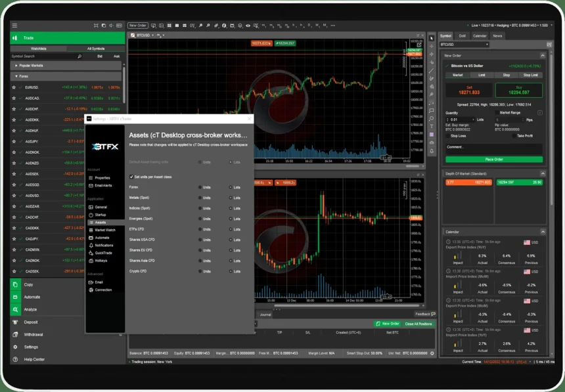Click the Sell 18271.833 price button
This screenshot has height=392, width=565.
(469, 91)
